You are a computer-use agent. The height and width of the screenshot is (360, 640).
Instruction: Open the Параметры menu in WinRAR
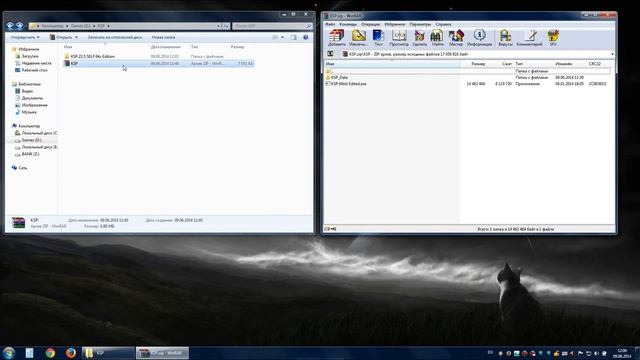(420, 24)
